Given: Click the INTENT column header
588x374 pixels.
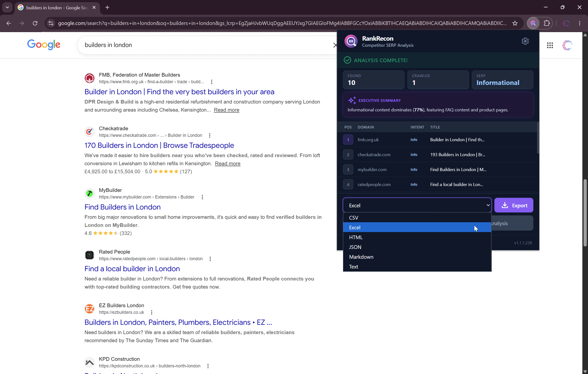Looking at the screenshot, I should pos(417,127).
